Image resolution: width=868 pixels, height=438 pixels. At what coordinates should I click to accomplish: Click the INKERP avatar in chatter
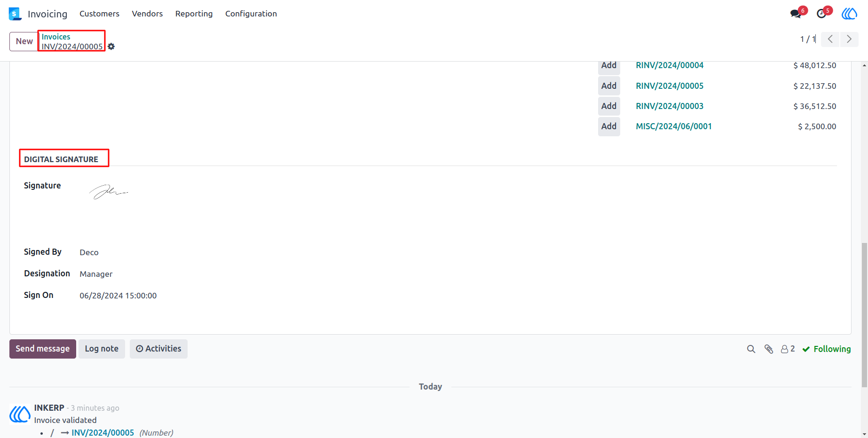20,414
